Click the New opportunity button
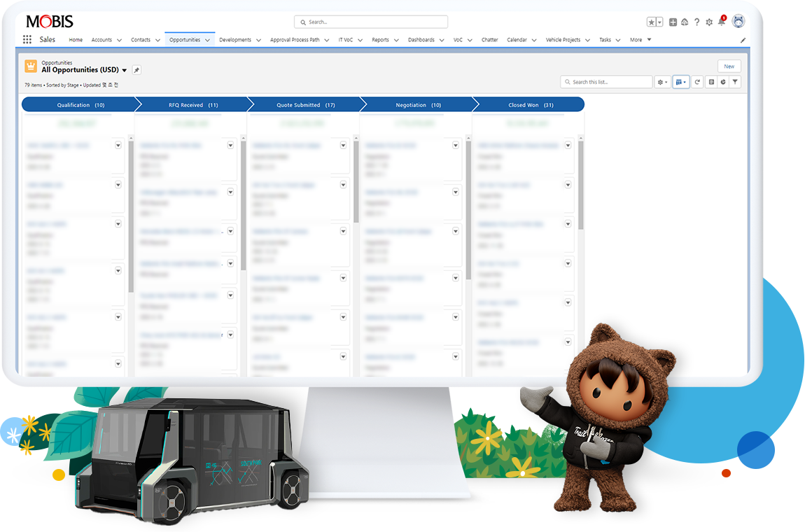 (x=729, y=66)
